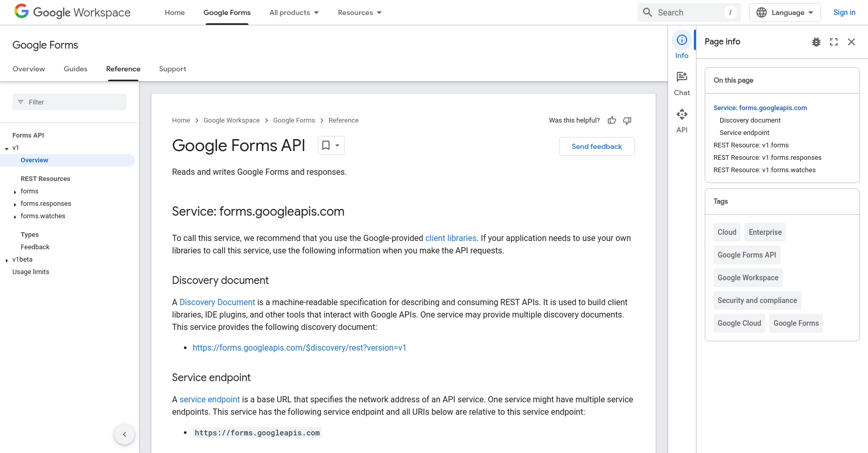Jump to Service: forms.googleapis.com in On this page

(760, 108)
